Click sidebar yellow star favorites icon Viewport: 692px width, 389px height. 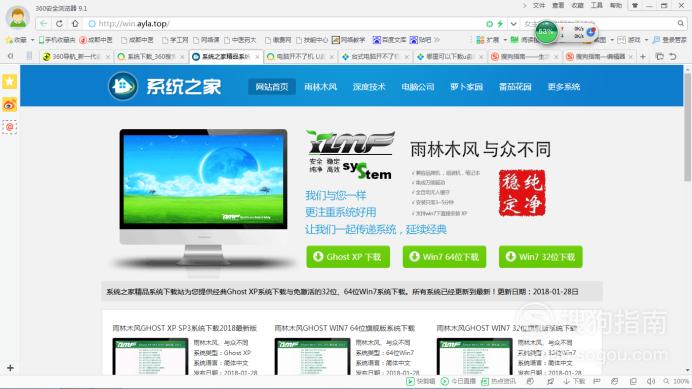10,82
